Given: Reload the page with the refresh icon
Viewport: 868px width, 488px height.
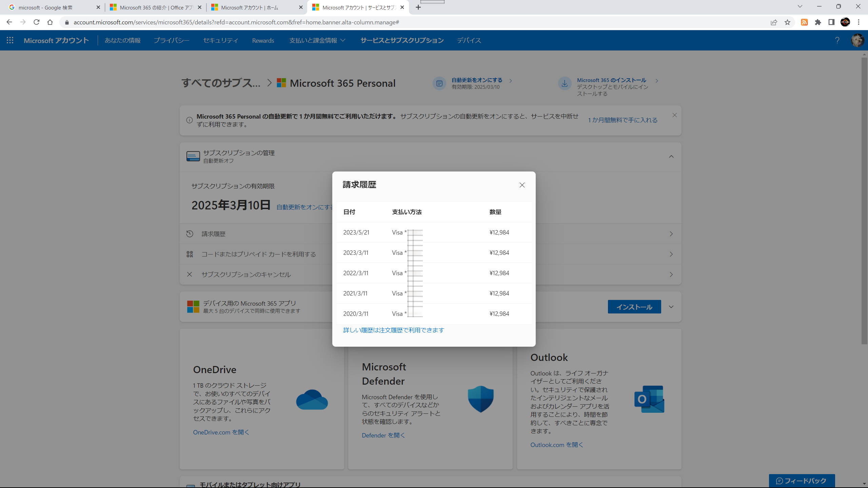Looking at the screenshot, I should [36, 22].
